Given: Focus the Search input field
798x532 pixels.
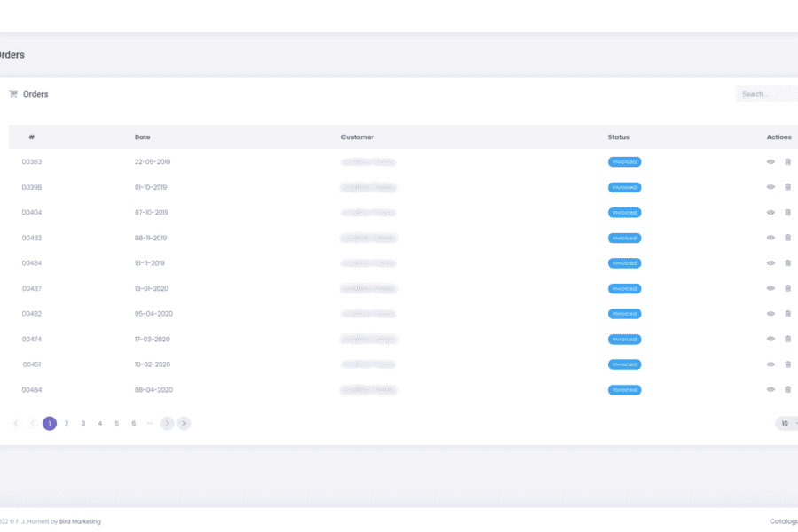Looking at the screenshot, I should click(767, 94).
